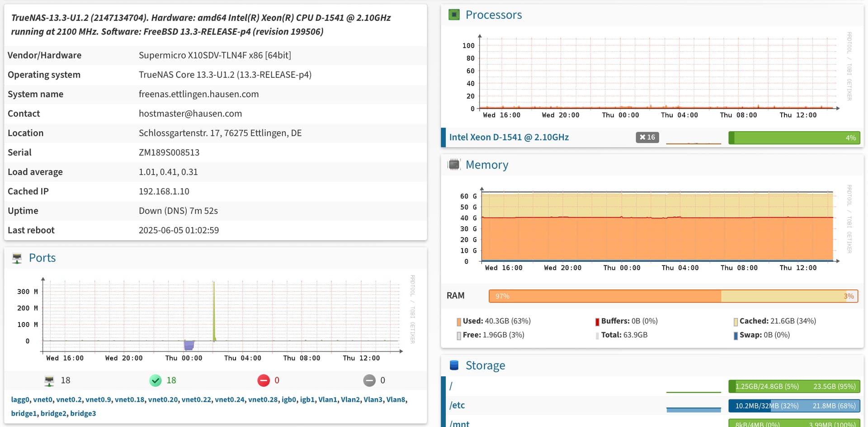Click the system name freenas.ettlingen.hausen.com

198,94
